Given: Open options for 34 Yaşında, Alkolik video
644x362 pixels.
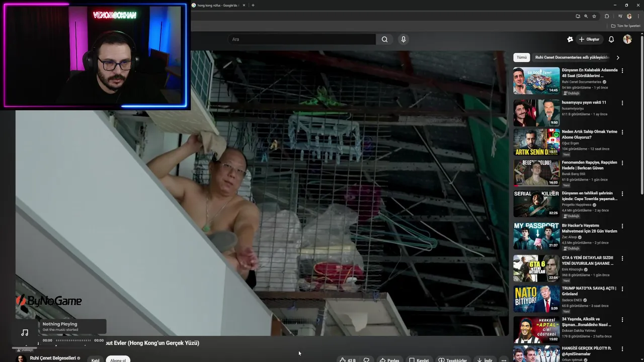Looking at the screenshot, I should [x=622, y=320].
